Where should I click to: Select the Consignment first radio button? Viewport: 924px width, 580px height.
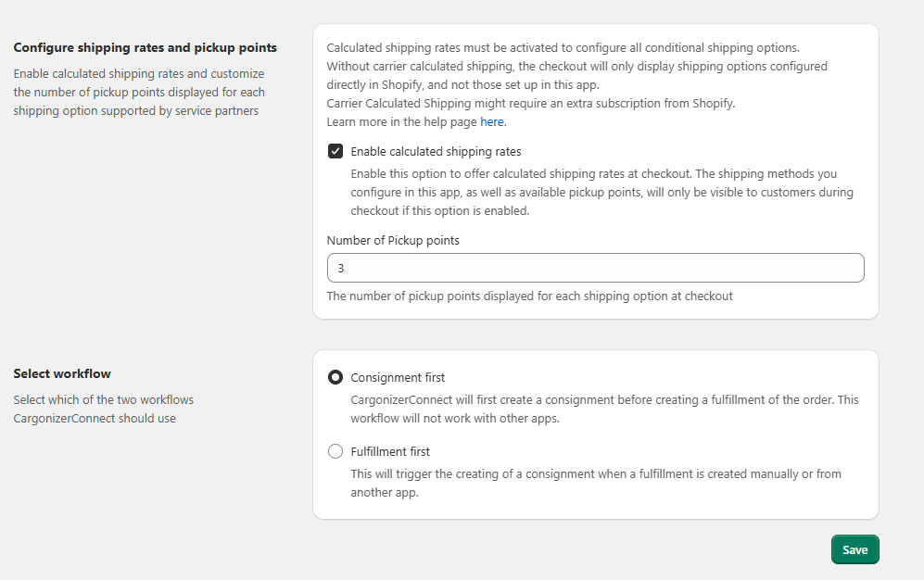[x=335, y=378]
